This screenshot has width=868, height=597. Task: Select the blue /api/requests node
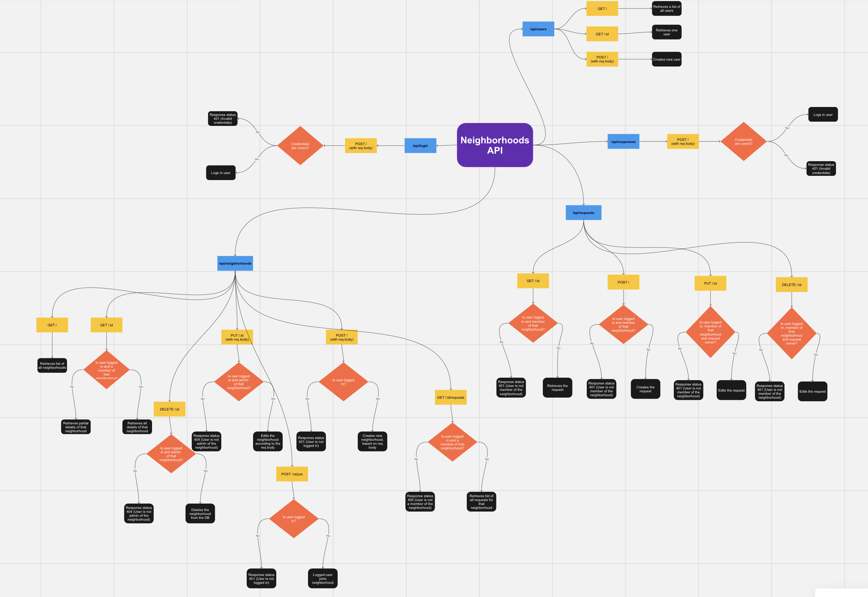(584, 213)
